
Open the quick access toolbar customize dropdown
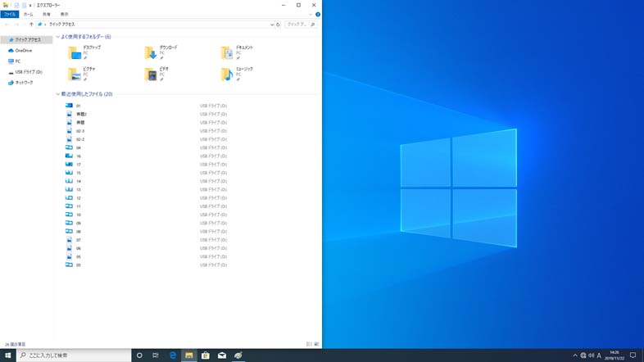click(30, 6)
